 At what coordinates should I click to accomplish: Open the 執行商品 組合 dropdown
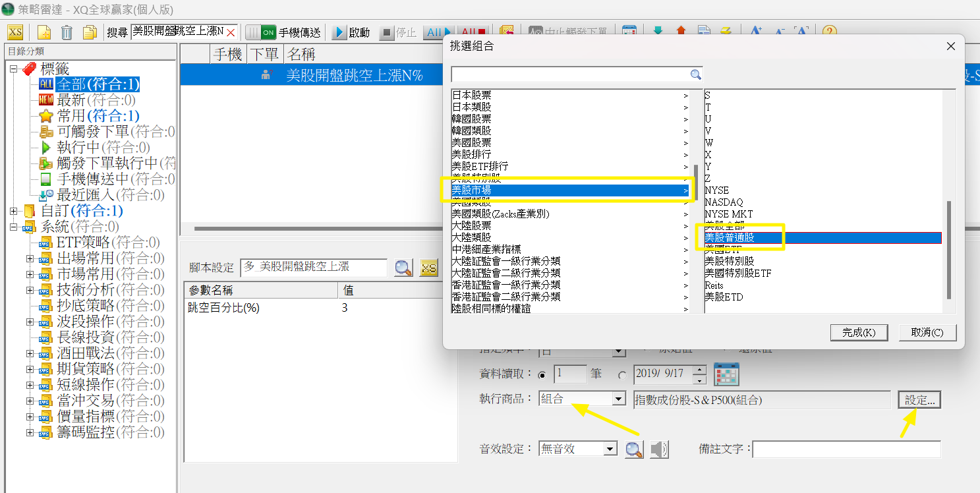pos(618,399)
